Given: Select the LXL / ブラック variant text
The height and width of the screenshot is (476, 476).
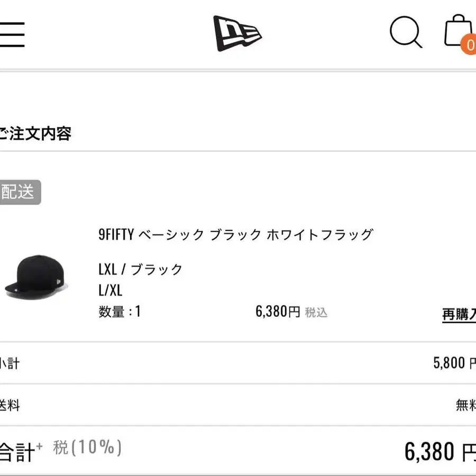Looking at the screenshot, I should point(140,269).
